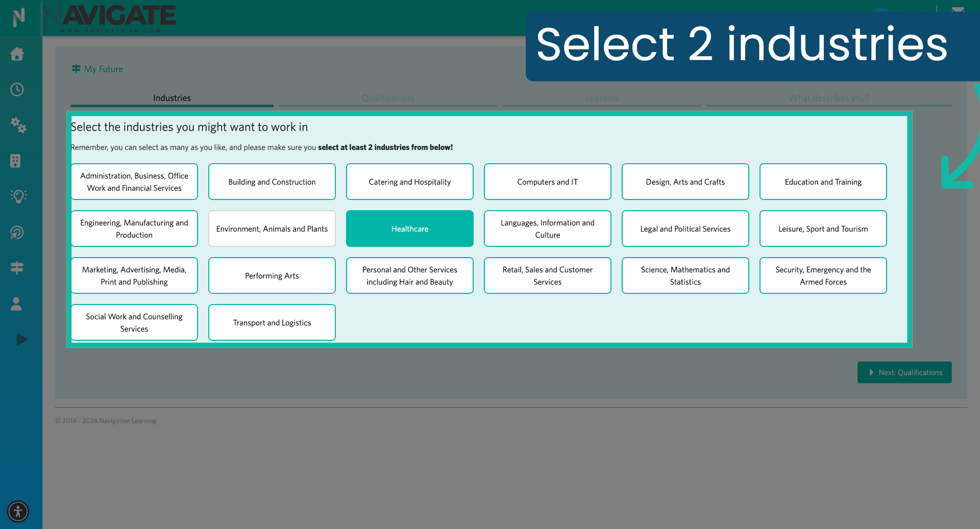Select the Building and Construction industry
980x529 pixels.
(x=272, y=182)
